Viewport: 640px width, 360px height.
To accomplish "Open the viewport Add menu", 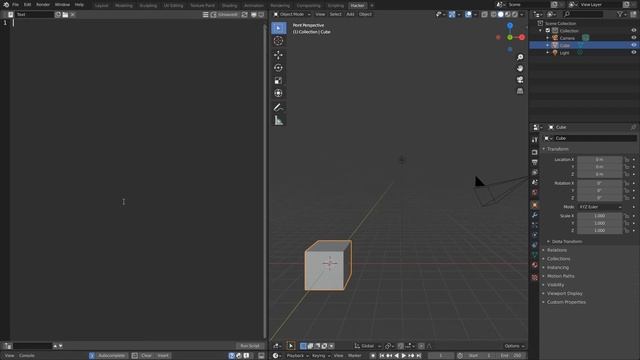I will point(350,15).
